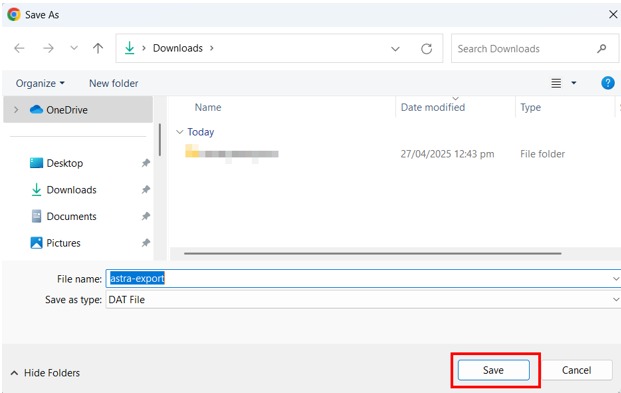This screenshot has height=393, width=621.
Task: Unpin Desktop using its pin icon
Action: click(146, 163)
